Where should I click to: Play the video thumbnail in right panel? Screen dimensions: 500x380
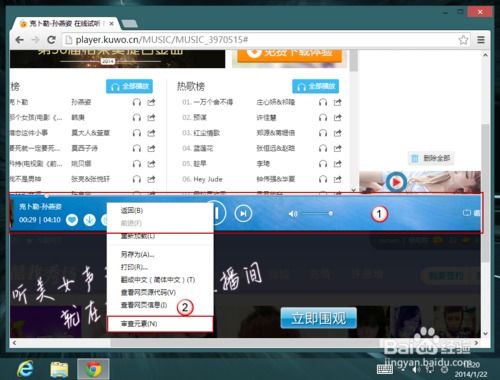[x=396, y=182]
